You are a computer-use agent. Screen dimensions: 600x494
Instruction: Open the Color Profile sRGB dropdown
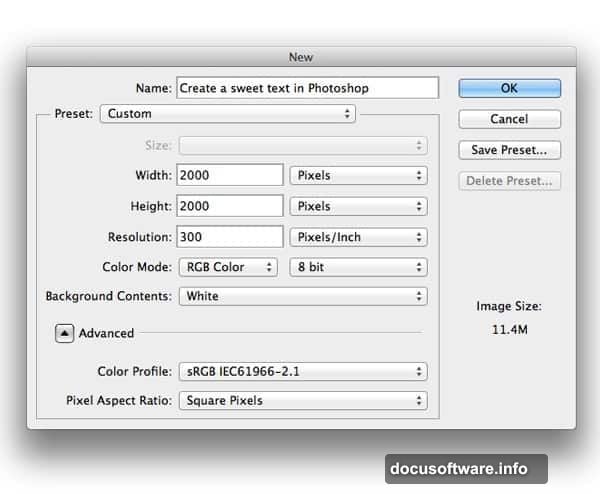point(302,371)
